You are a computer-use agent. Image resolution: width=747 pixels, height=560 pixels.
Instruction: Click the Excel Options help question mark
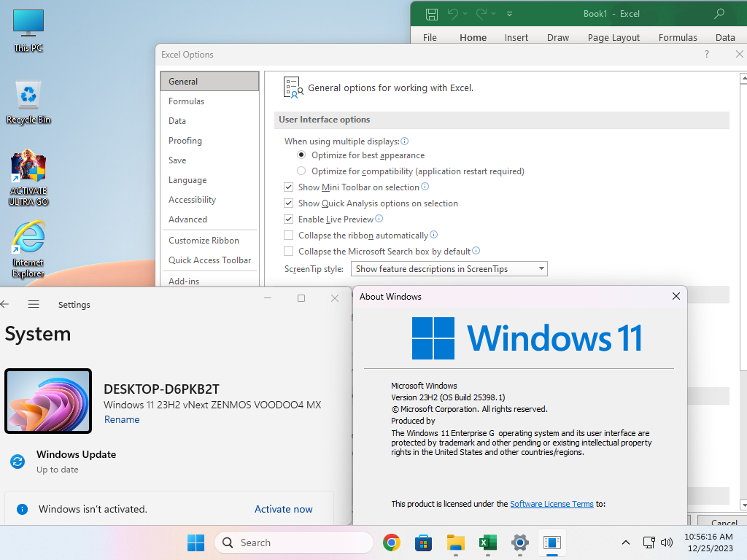point(706,54)
